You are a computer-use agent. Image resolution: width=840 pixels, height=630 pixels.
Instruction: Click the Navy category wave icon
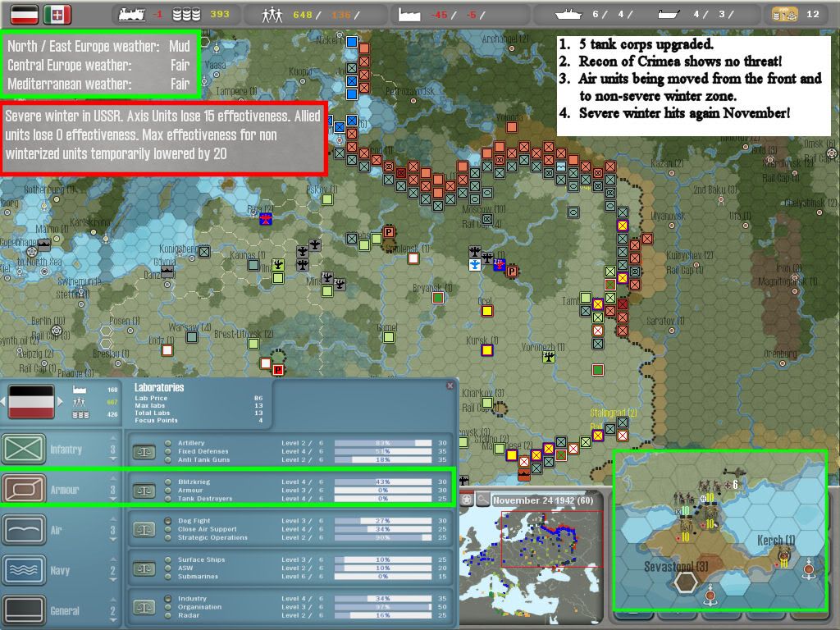25,570
